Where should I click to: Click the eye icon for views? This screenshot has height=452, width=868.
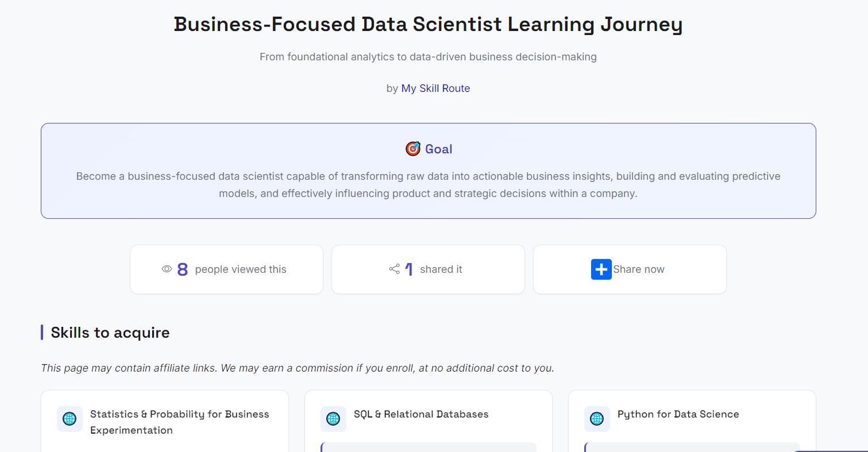[167, 269]
